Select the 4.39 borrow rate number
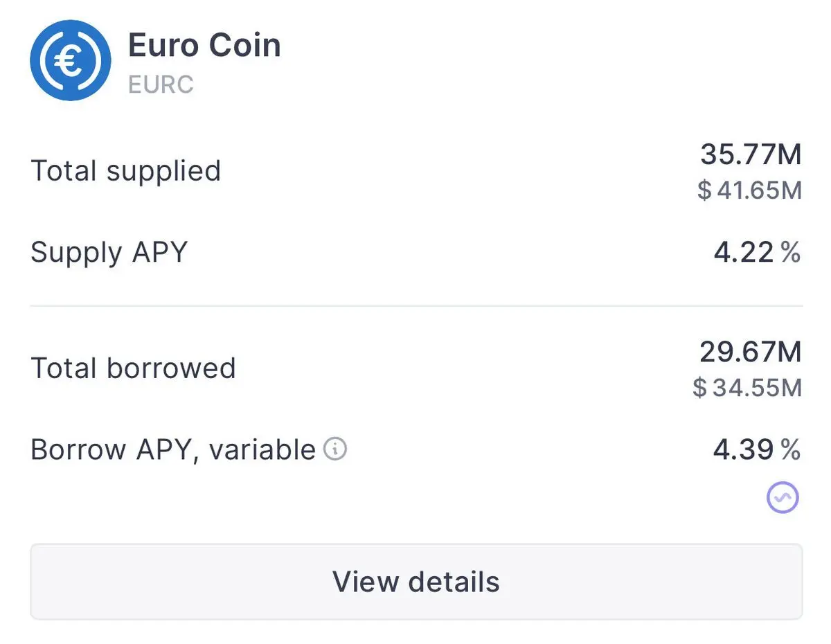 [743, 450]
